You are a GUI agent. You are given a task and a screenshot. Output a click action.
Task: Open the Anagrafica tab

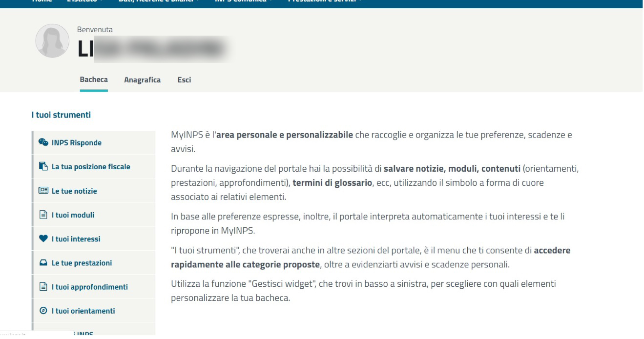click(142, 80)
